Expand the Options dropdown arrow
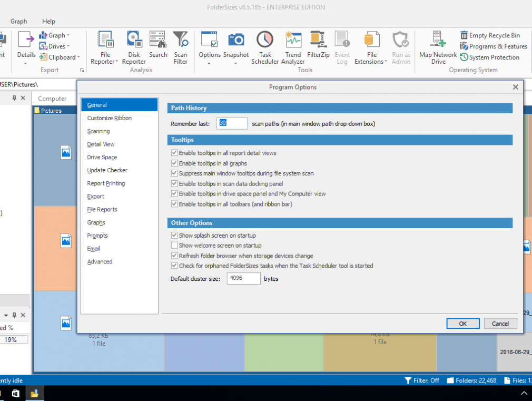Viewport: 532px width, 401px height. [x=209, y=63]
